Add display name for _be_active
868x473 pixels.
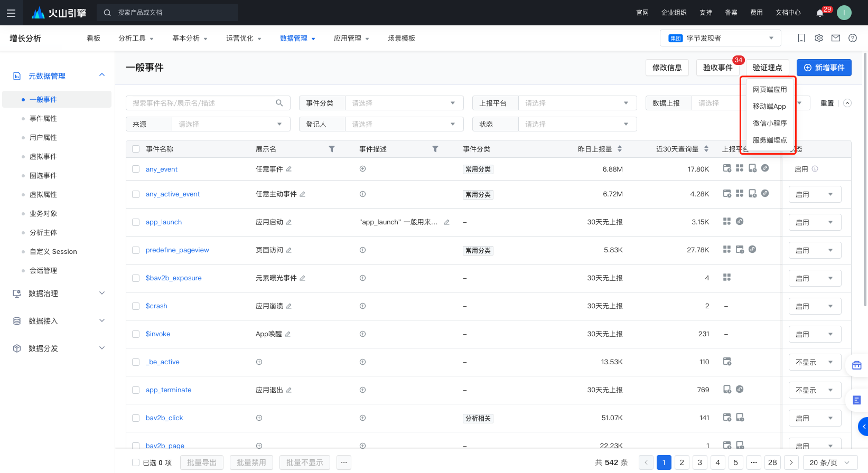259,362
